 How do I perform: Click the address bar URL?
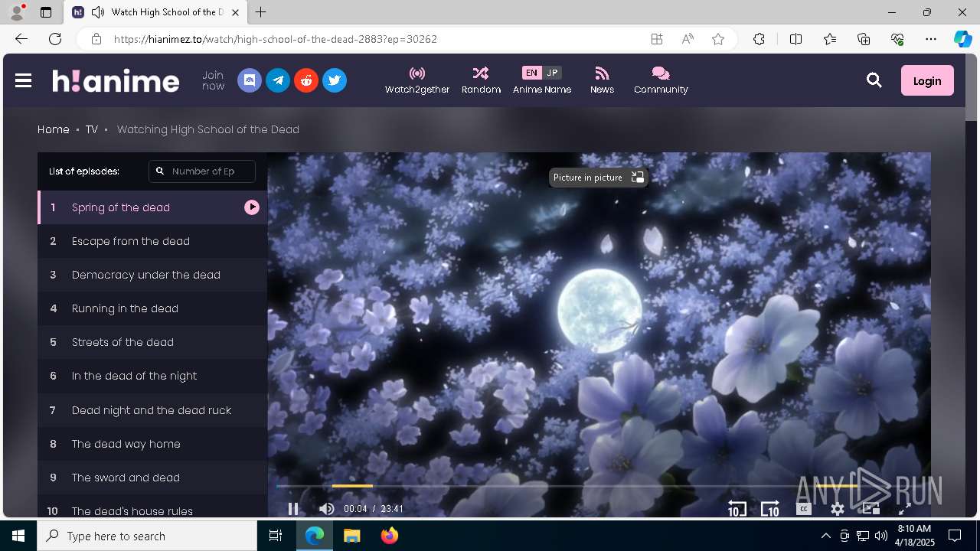(276, 39)
